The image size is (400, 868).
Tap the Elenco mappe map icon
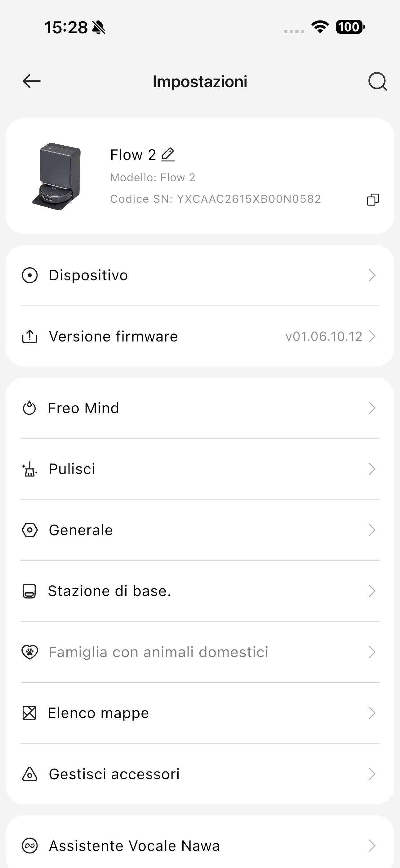(x=29, y=713)
